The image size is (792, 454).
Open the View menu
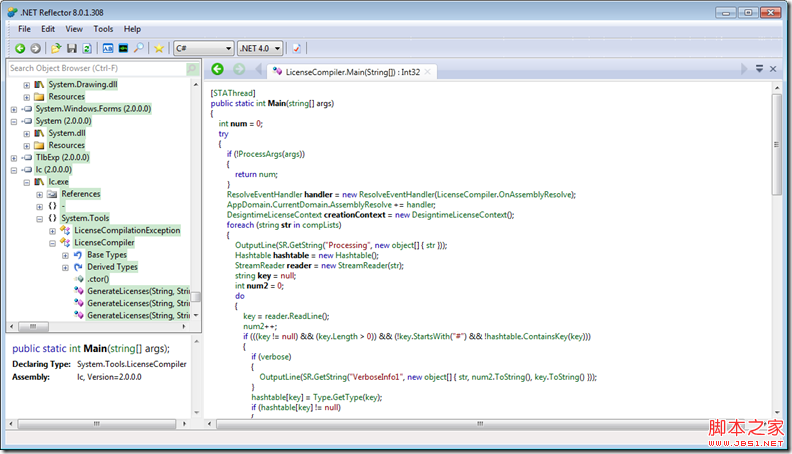[x=74, y=29]
